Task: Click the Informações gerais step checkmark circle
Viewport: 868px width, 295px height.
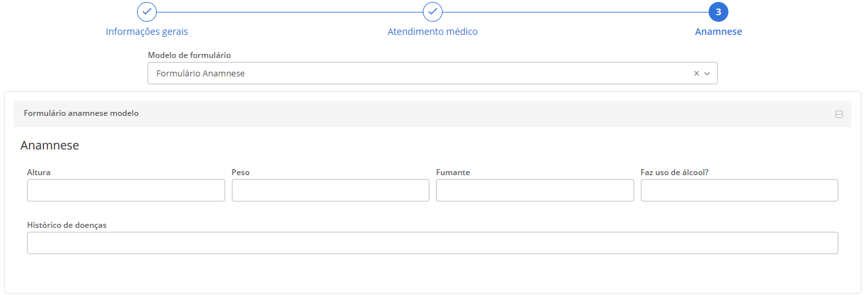Action: coord(147,12)
